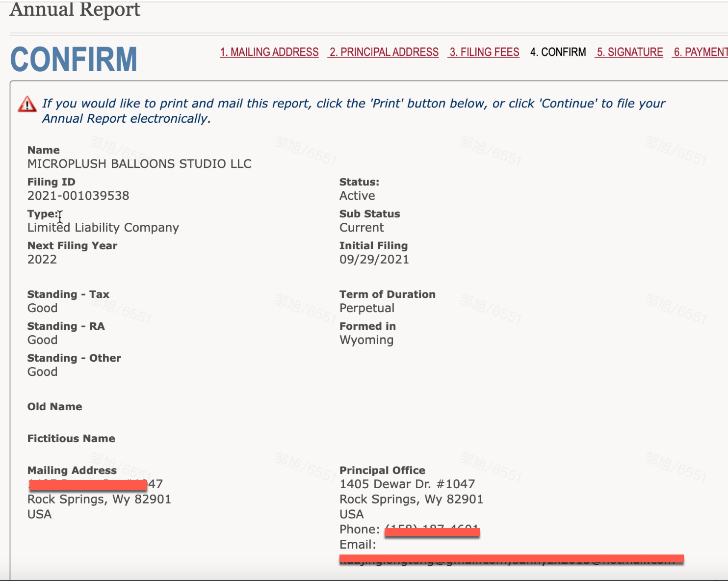The image size is (728, 581).
Task: Go to step 1 Mailing Address
Action: [269, 52]
